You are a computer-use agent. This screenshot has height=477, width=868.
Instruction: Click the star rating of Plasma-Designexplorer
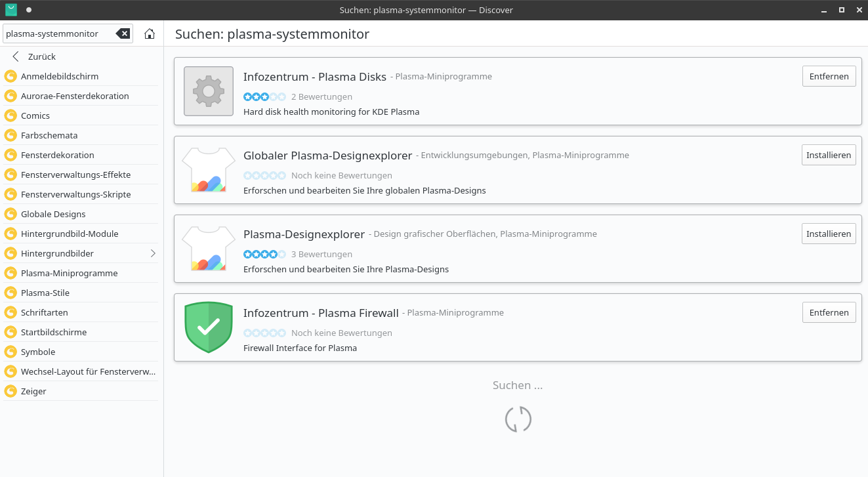pyautogui.click(x=264, y=254)
